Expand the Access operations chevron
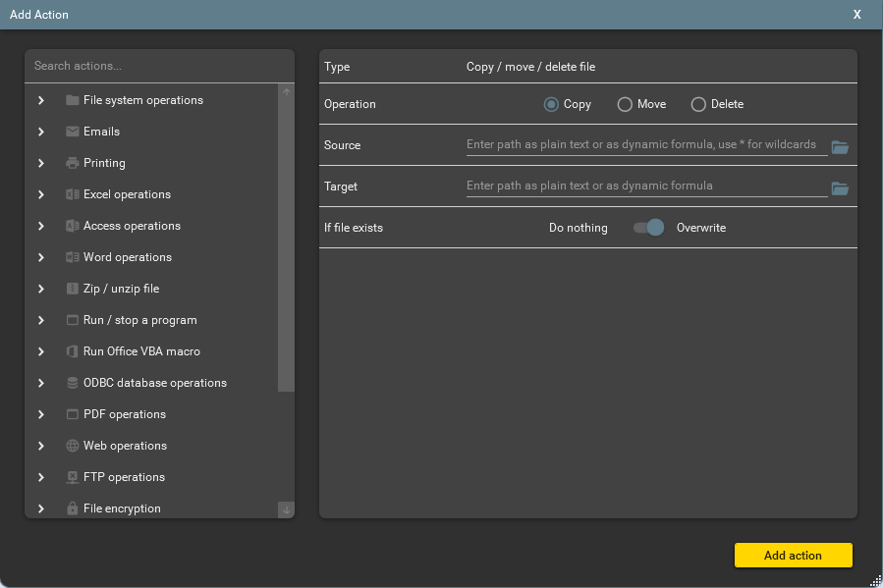 pos(41,226)
